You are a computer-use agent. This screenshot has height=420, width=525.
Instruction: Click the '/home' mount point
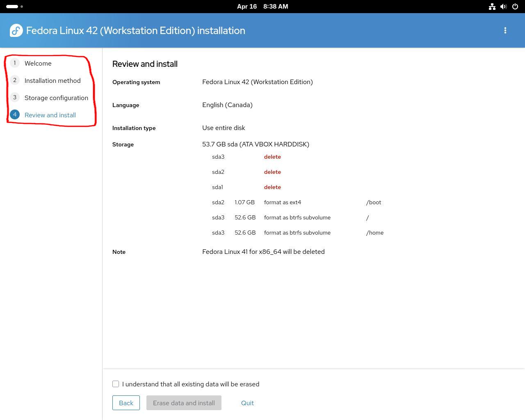[375, 233]
